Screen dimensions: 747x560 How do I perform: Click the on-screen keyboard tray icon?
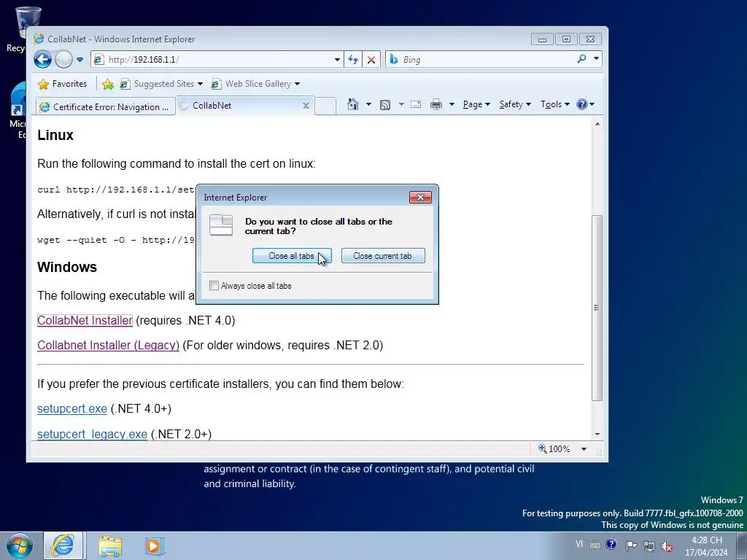pos(595,545)
